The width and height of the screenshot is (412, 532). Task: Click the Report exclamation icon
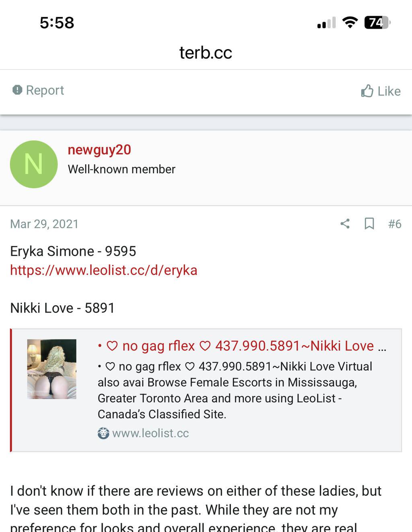pyautogui.click(x=17, y=90)
